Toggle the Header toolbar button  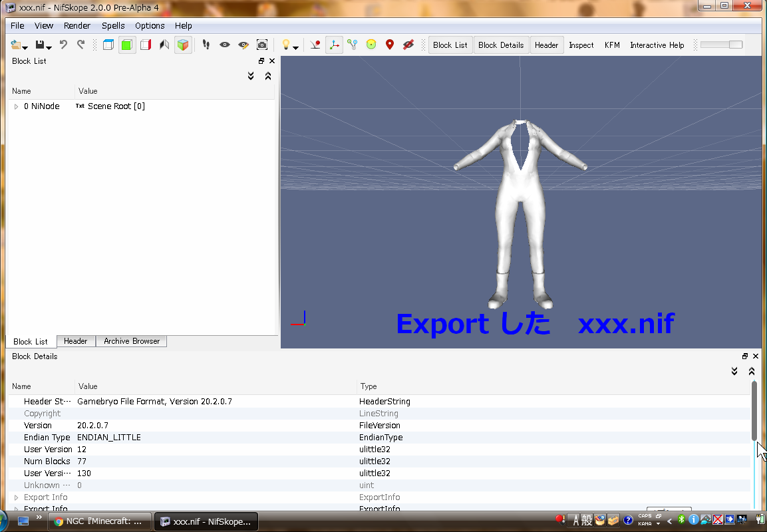point(546,45)
